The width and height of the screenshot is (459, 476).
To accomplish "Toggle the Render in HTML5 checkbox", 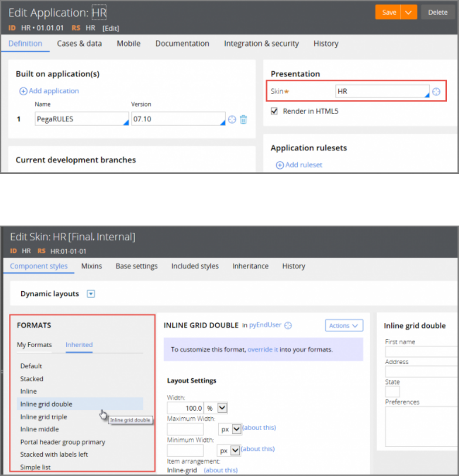I will [275, 111].
